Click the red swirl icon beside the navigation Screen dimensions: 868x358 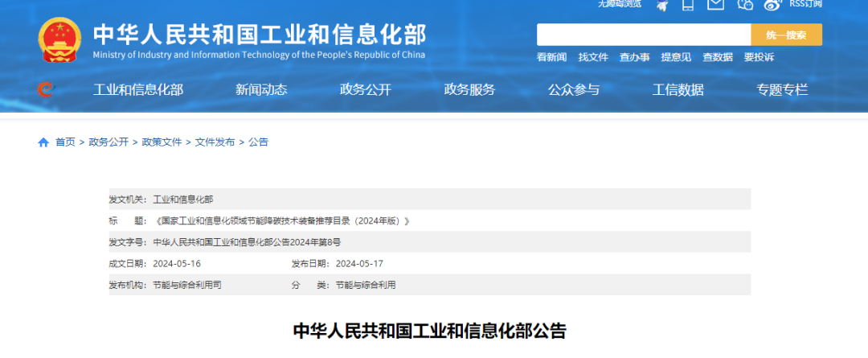point(46,89)
